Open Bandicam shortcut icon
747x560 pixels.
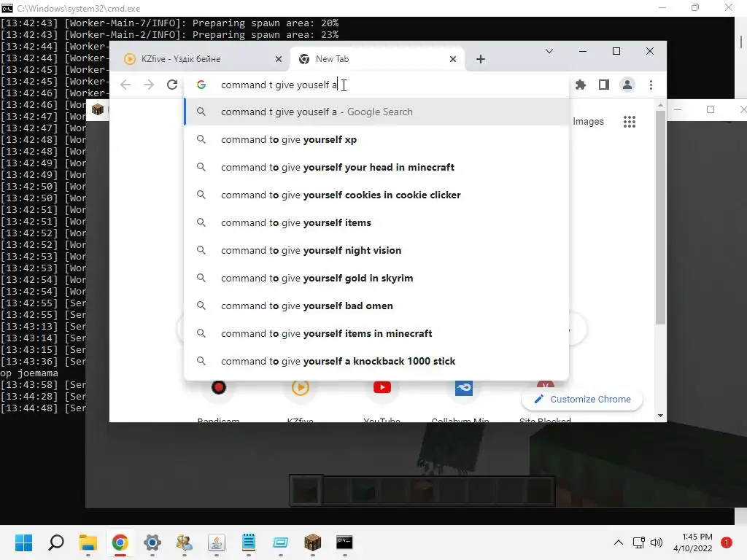coord(219,388)
